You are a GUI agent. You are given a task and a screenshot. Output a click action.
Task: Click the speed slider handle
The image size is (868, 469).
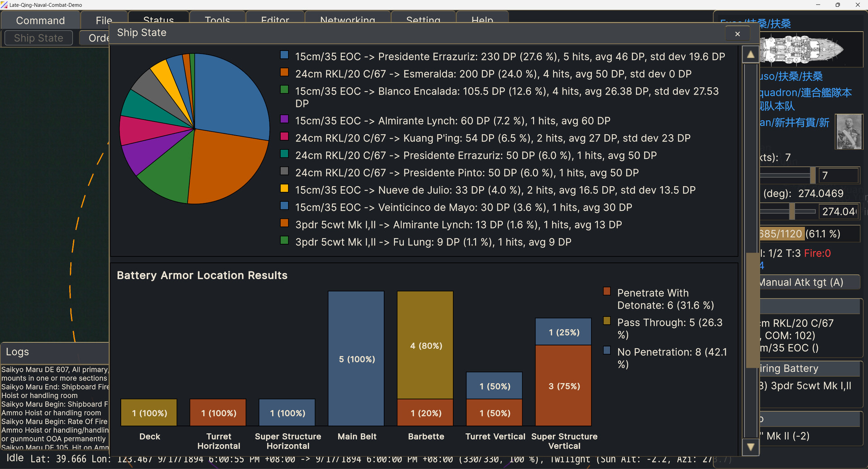click(812, 175)
